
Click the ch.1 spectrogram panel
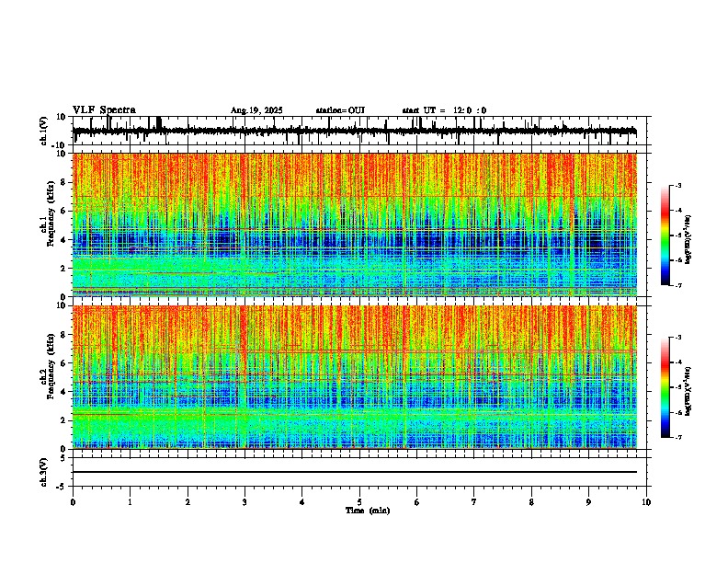(355, 224)
